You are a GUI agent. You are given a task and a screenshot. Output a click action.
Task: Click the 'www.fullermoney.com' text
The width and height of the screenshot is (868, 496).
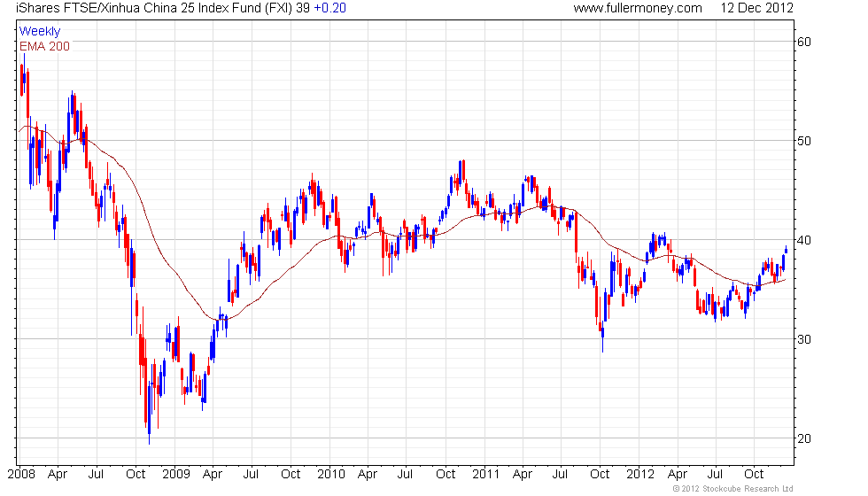tap(638, 8)
